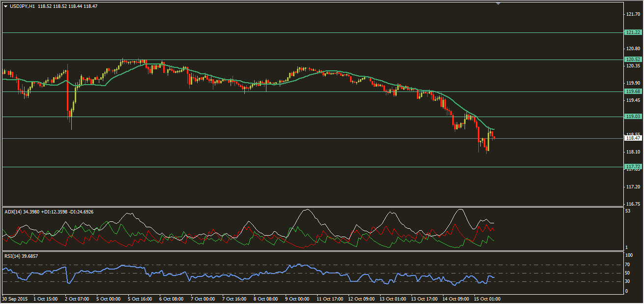
Task: Click the 119.68 horizontal line price tag
Action: [633, 91]
